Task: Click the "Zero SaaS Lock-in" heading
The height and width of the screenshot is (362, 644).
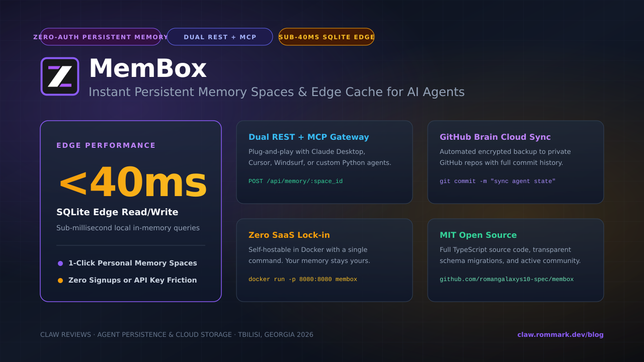Action: click(289, 235)
